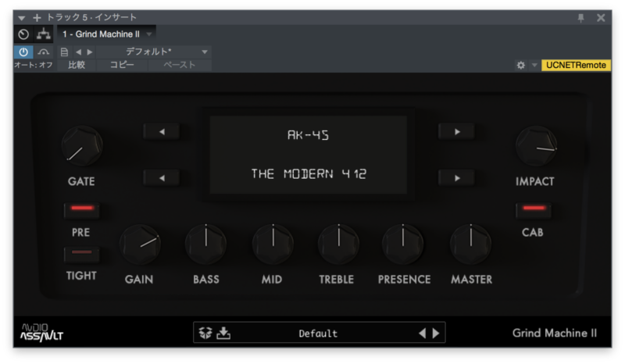Click the GATE knob
Image resolution: width=625 pixels, height=364 pixels.
click(x=82, y=146)
